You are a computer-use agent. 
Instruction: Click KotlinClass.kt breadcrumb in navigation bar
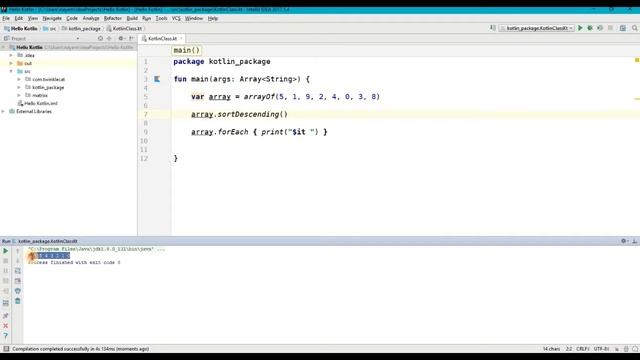point(124,29)
